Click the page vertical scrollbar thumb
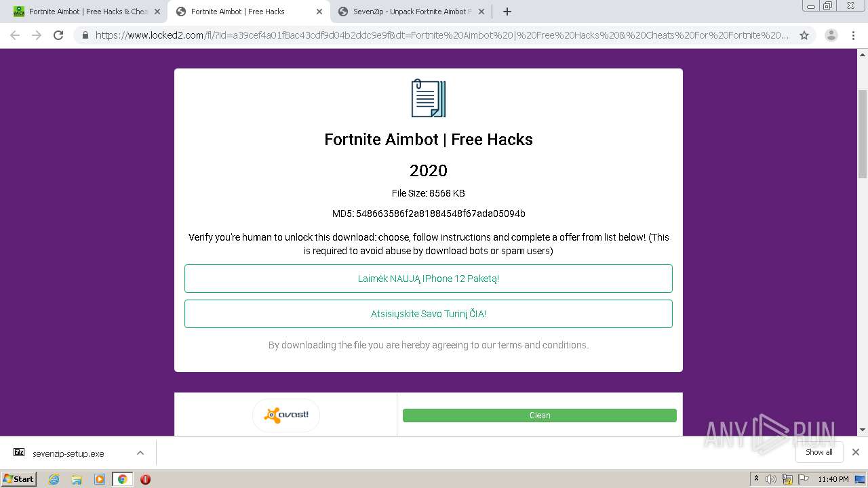 click(x=863, y=134)
